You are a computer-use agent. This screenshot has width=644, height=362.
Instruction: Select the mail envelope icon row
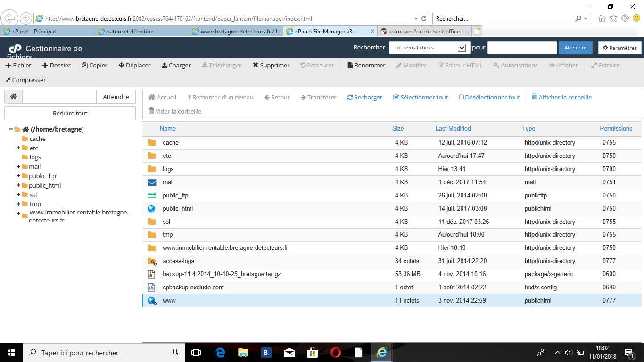click(151, 182)
